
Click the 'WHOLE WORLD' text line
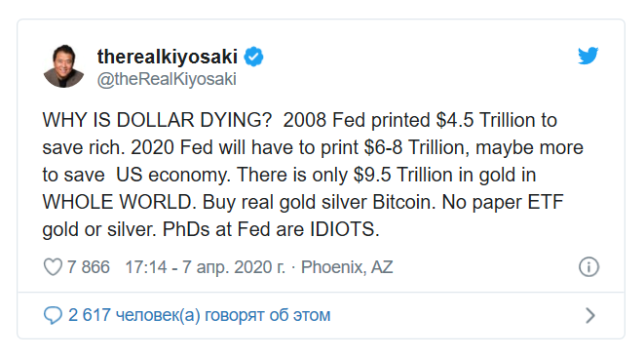pos(303,202)
